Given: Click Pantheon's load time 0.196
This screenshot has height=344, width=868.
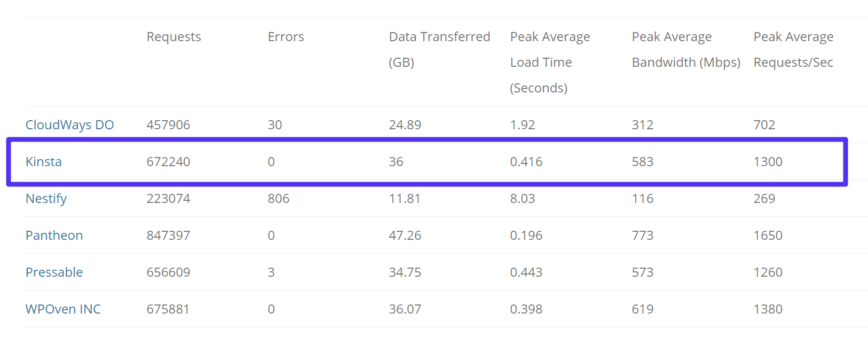Looking at the screenshot, I should pyautogui.click(x=526, y=236).
